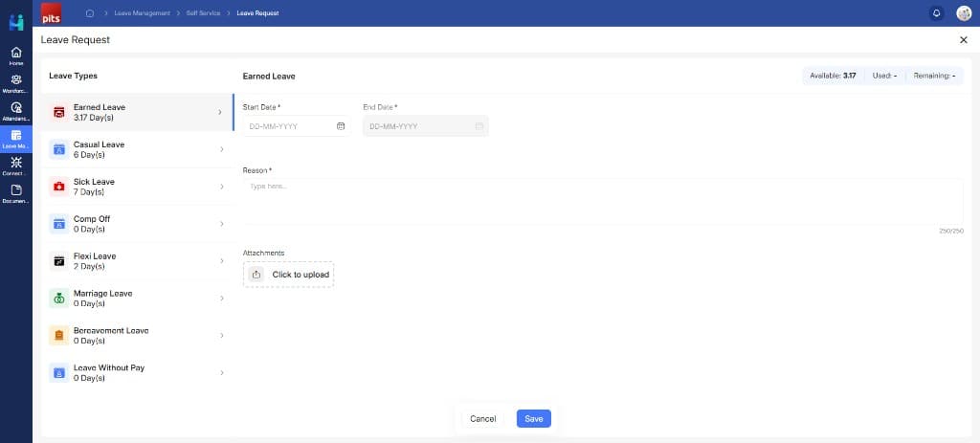Click the Leave Types heading
This screenshot has width=980, height=443.
[73, 76]
